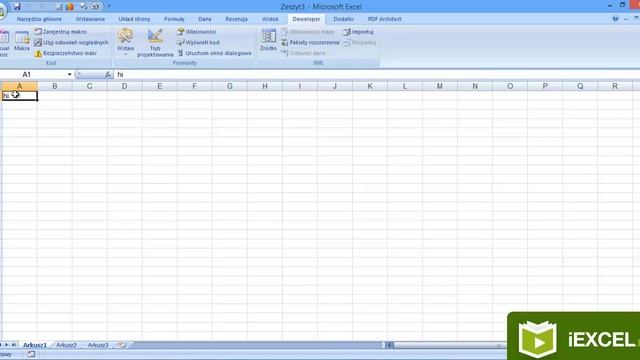640x360 pixels.
Task: Open the Recenzja tab
Action: pyautogui.click(x=236, y=19)
